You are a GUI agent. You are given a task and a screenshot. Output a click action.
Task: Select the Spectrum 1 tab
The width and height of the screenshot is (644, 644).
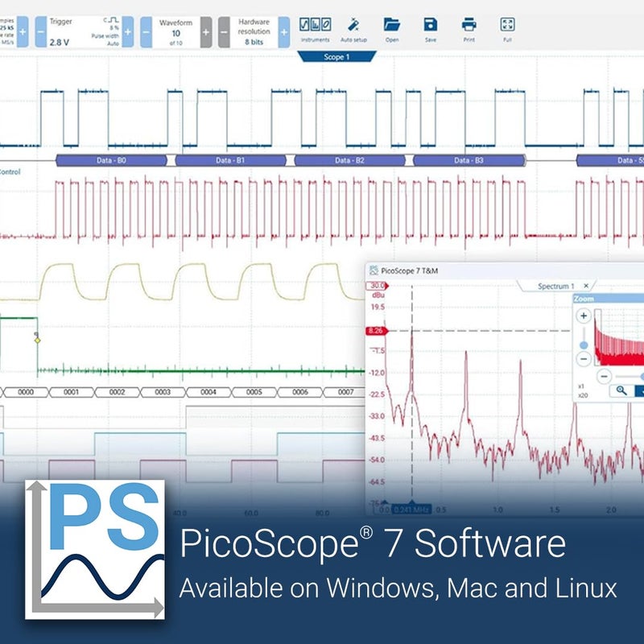[x=556, y=286]
